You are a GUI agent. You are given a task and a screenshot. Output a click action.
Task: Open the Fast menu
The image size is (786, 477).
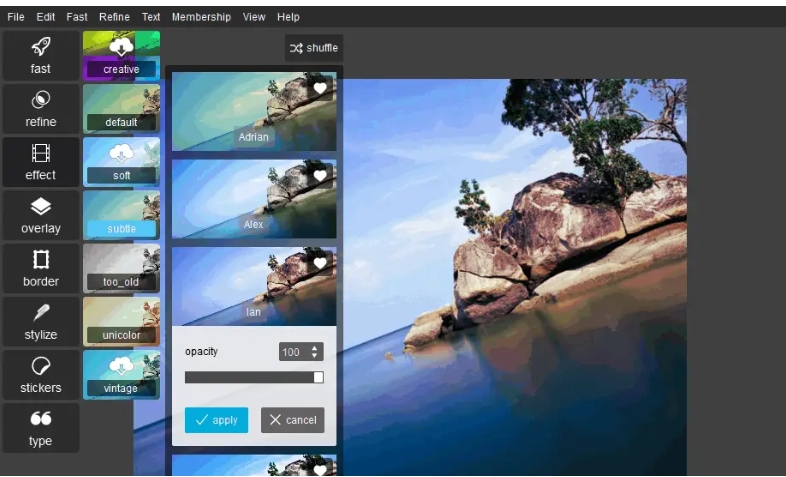[77, 17]
